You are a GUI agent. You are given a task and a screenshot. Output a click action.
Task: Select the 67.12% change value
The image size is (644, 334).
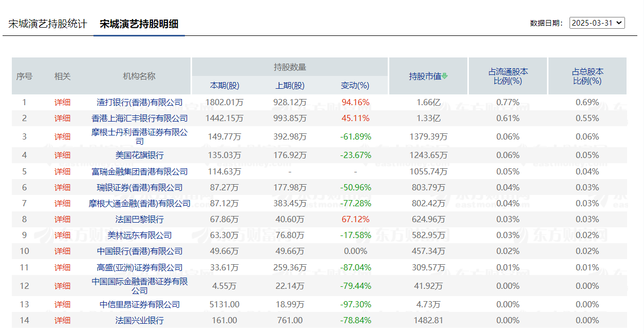pyautogui.click(x=355, y=219)
